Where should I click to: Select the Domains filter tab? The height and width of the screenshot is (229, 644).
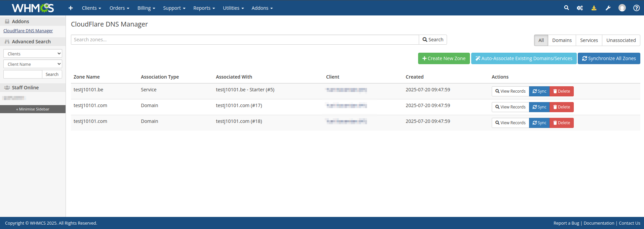pyautogui.click(x=562, y=40)
